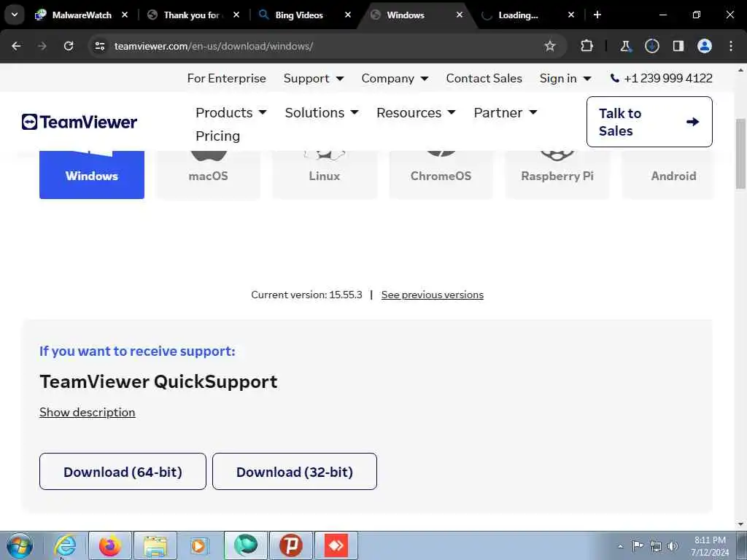Expand the Support dropdown
The image size is (747, 560).
coord(314,78)
